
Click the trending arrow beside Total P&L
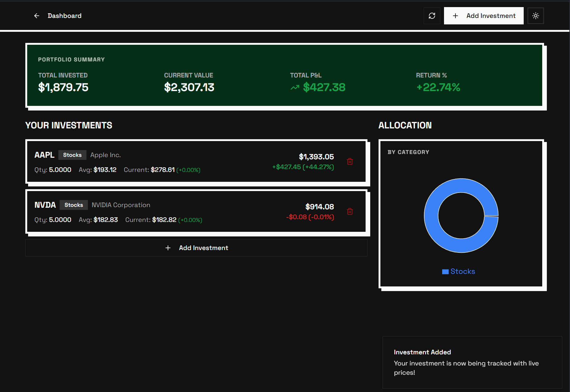(295, 88)
